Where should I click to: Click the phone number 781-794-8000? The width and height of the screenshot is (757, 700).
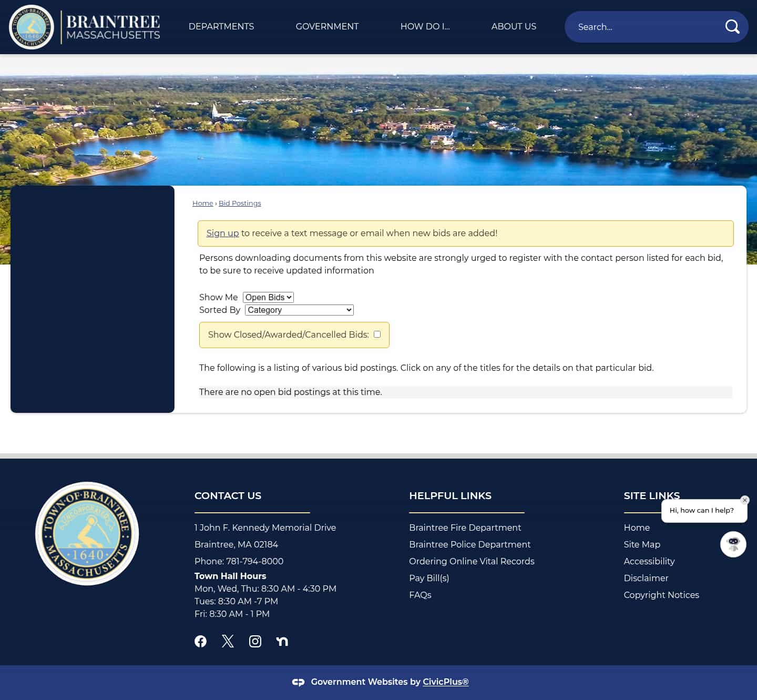(254, 561)
